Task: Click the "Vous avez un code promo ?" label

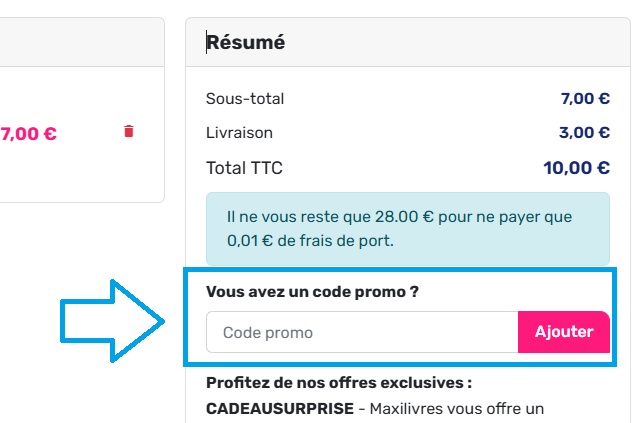Action: coord(311,292)
